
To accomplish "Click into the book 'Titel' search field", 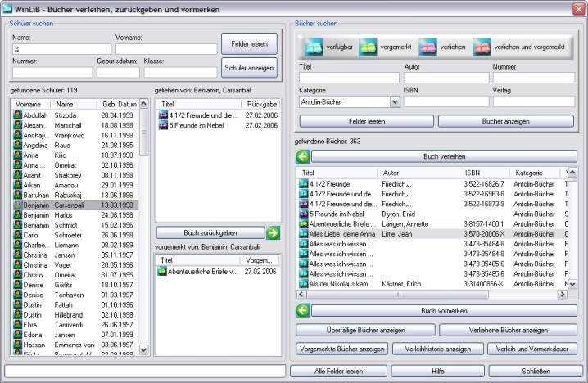I will click(348, 78).
